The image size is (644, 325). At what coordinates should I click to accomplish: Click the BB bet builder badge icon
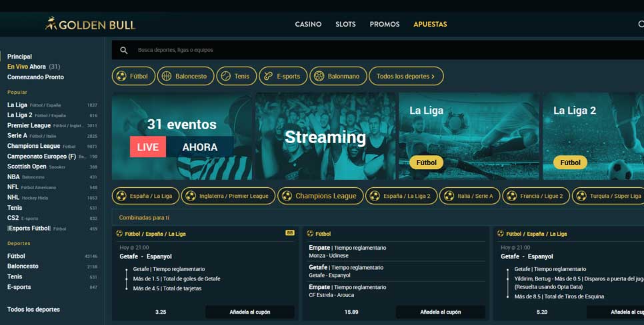click(x=290, y=232)
